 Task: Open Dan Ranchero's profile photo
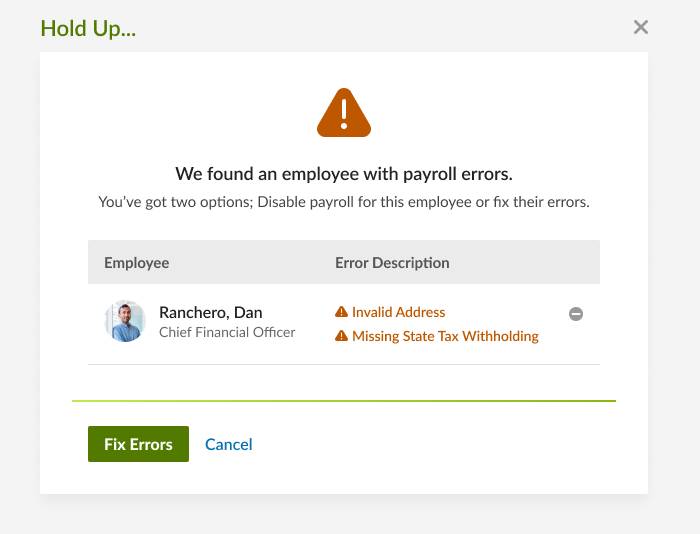pyautogui.click(x=125, y=321)
